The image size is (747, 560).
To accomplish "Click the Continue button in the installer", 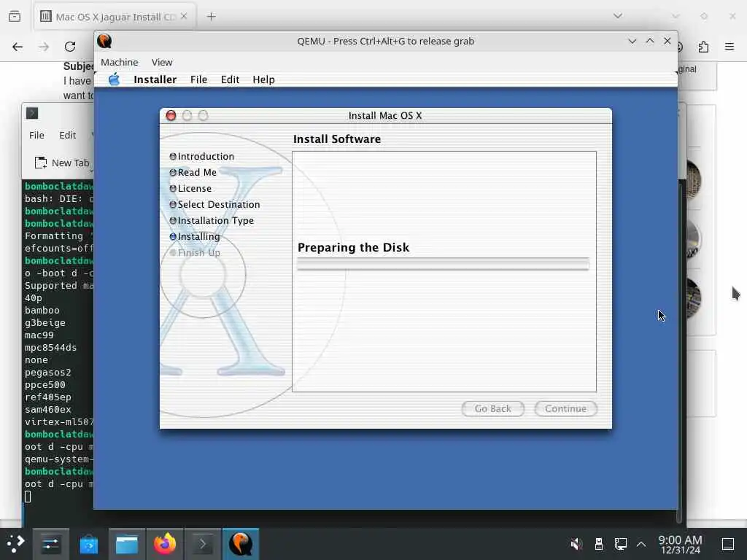I will [565, 408].
